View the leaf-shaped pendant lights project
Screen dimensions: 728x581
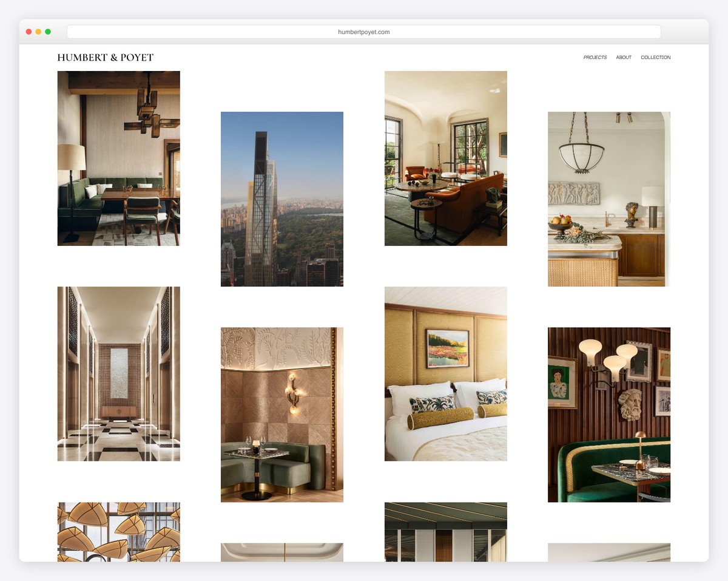pos(118,532)
